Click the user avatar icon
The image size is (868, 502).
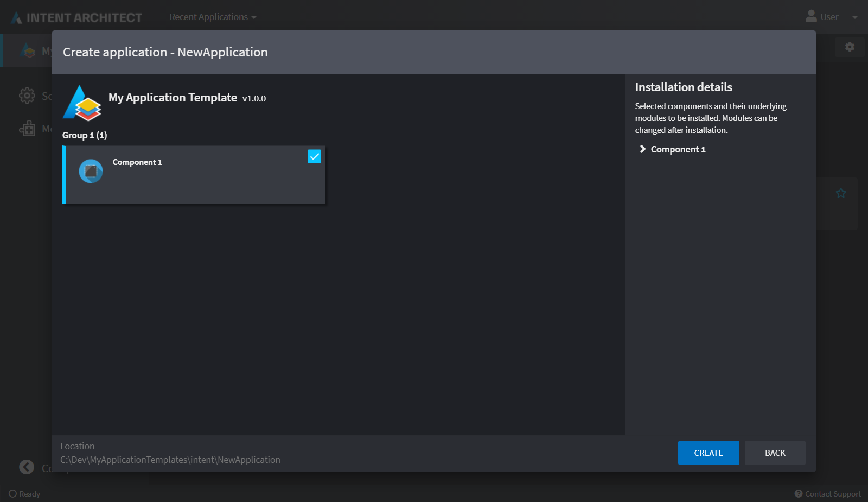[811, 16]
